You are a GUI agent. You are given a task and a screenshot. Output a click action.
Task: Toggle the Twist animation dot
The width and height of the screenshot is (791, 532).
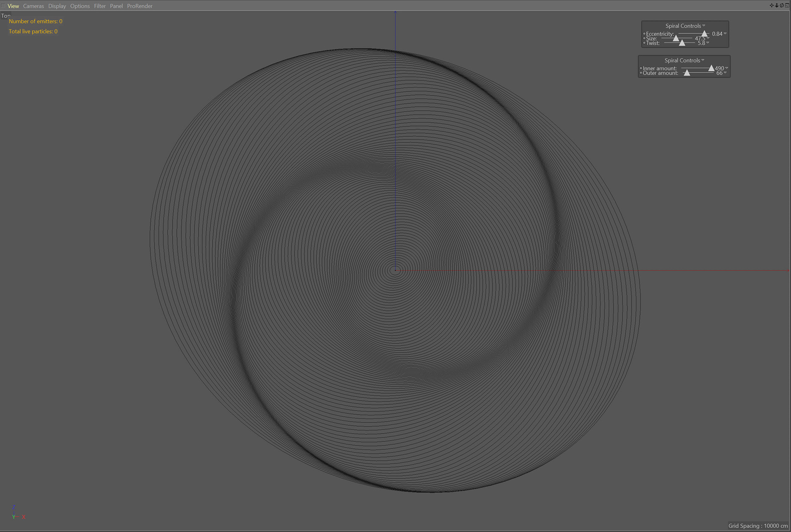644,43
